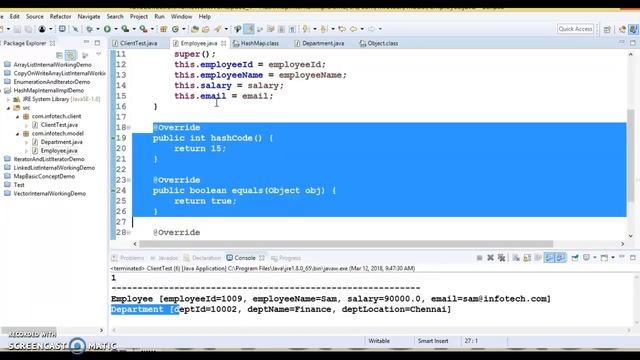Image resolution: width=640 pixels, height=360 pixels.
Task: Click the editor horizontal scrollbar thumb
Action: (x=346, y=244)
